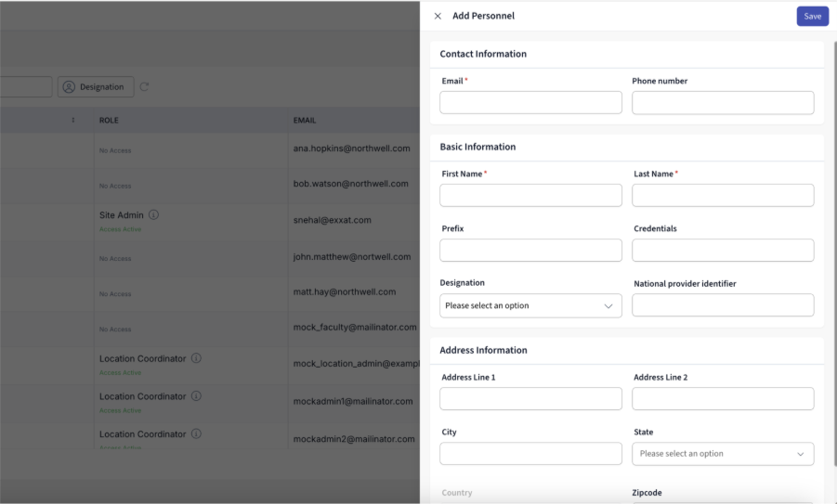Focus the Email input field

(x=530, y=103)
